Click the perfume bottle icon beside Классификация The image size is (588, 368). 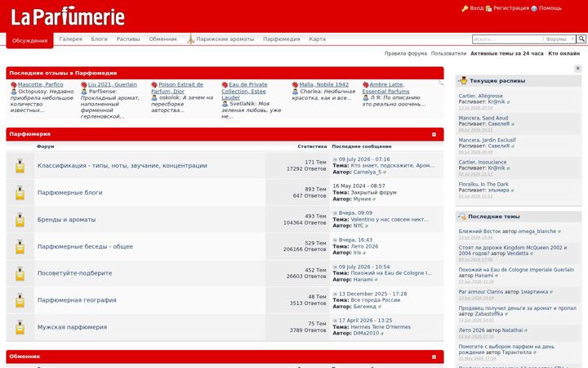click(20, 165)
